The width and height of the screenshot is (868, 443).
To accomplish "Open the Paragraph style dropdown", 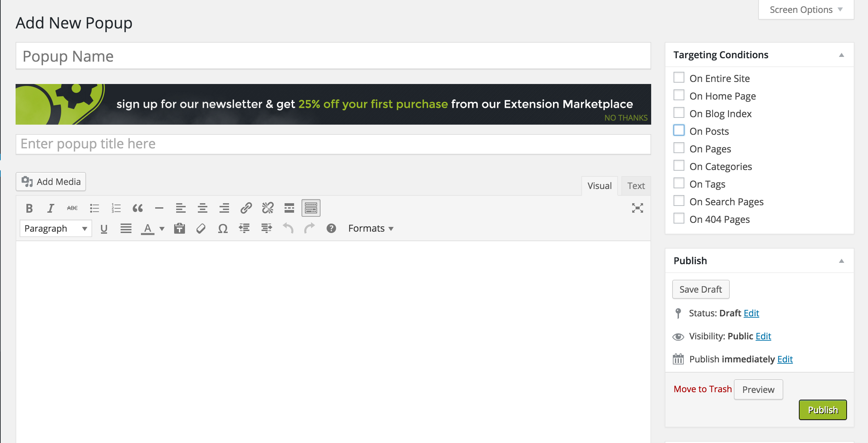I will point(55,228).
